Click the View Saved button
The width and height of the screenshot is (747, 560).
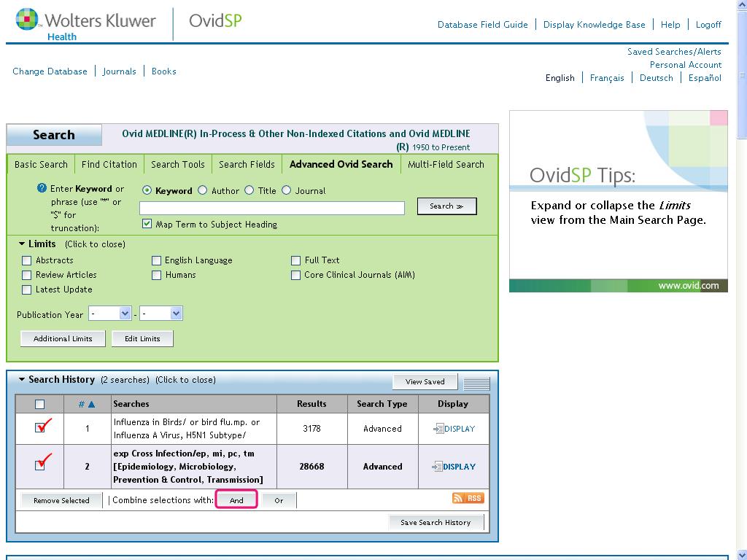coord(425,381)
